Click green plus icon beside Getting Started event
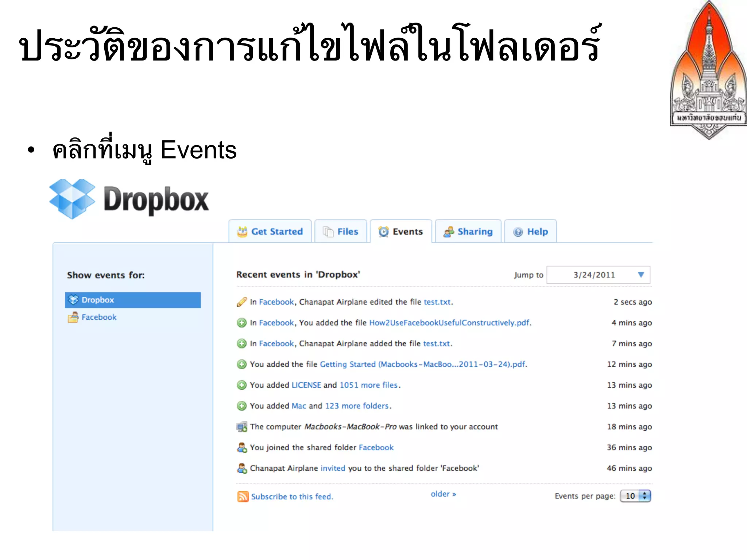Screen dimensions: 747x560 (241, 364)
